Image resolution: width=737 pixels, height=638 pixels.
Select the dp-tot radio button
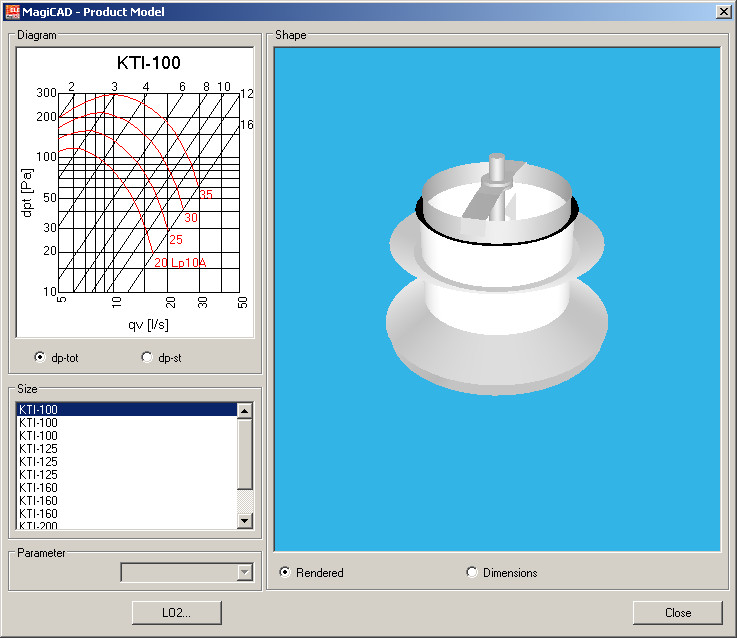click(x=40, y=357)
